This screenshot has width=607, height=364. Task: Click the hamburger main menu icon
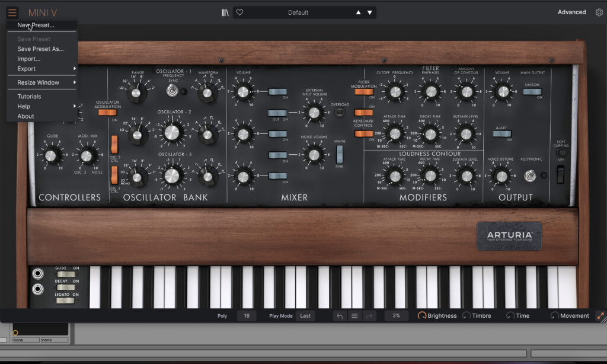click(x=12, y=13)
